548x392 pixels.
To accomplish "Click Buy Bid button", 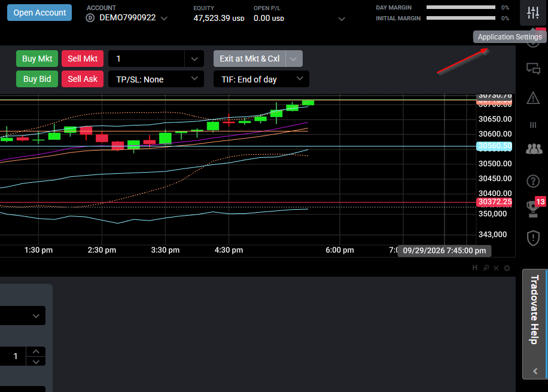I will coord(37,79).
